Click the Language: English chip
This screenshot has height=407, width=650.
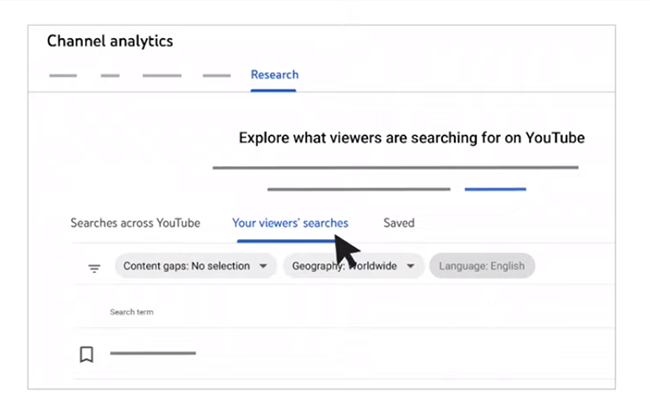[x=482, y=266]
